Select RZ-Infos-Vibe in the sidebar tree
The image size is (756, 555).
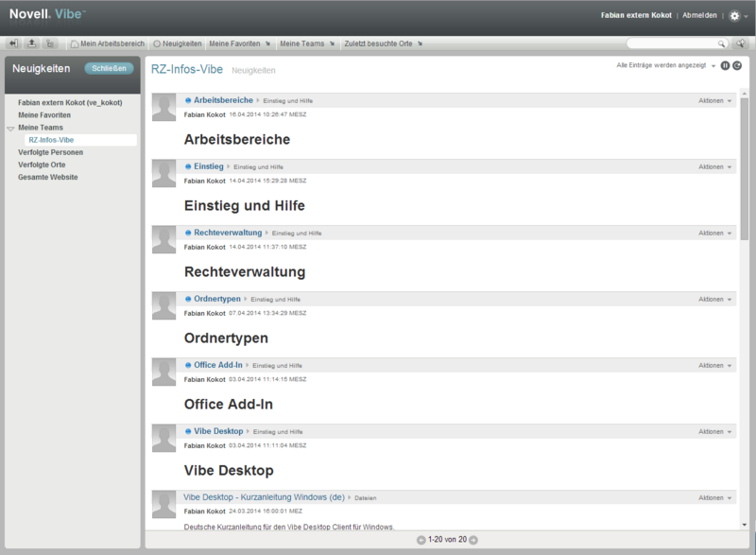pyautogui.click(x=51, y=140)
